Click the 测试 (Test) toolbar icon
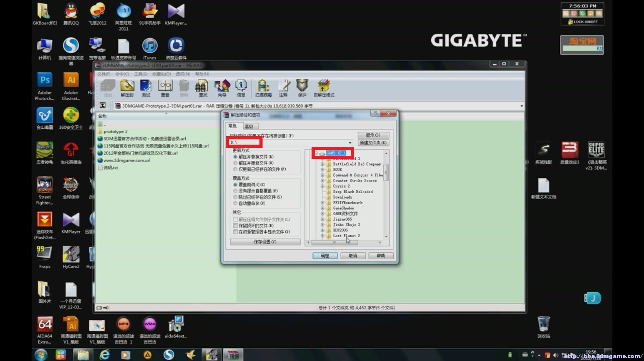This screenshot has width=644, height=361. click(x=146, y=88)
